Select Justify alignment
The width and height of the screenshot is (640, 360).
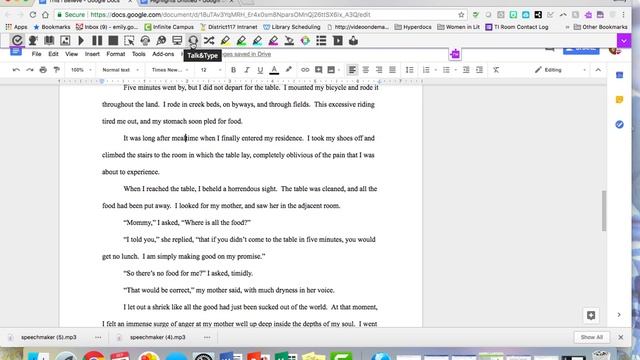(x=392, y=70)
